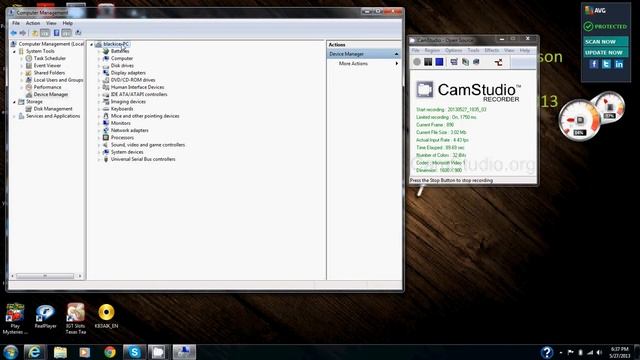The height and width of the screenshot is (360, 640).
Task: Select Sound, video and game controllers
Action: pos(148,145)
